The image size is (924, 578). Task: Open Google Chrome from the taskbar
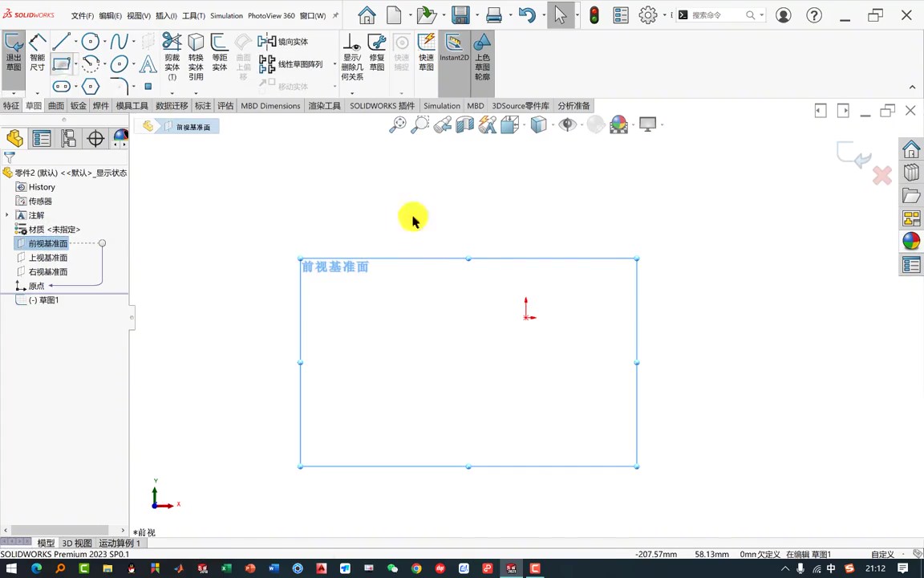pos(416,568)
